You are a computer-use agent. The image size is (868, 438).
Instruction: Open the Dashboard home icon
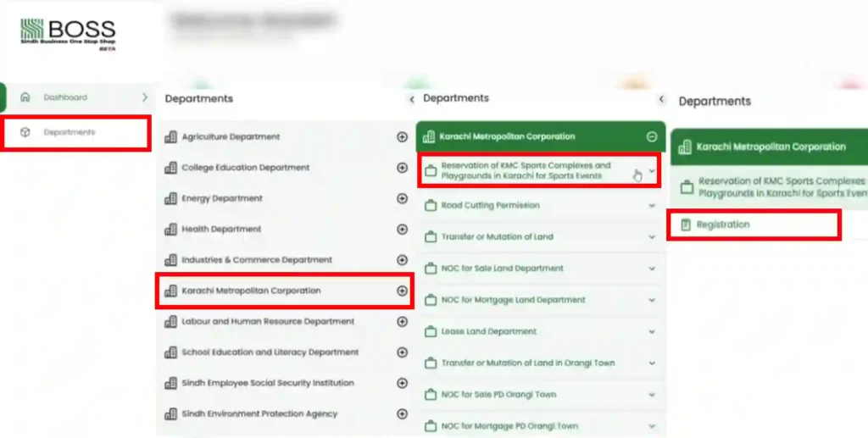pyautogui.click(x=25, y=97)
